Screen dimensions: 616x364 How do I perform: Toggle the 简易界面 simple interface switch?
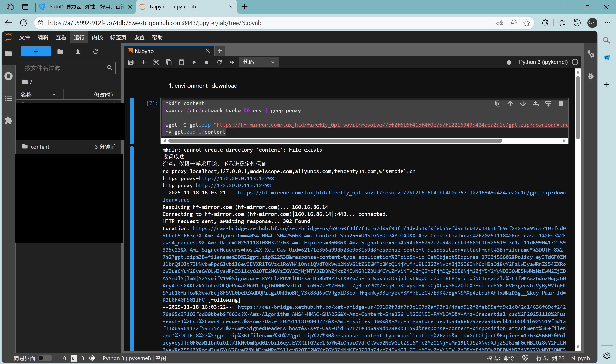pyautogui.click(x=45, y=358)
